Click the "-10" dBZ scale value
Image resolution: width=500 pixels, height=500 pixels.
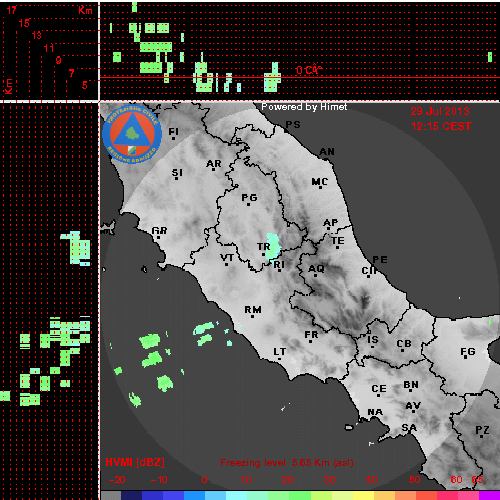(159, 480)
